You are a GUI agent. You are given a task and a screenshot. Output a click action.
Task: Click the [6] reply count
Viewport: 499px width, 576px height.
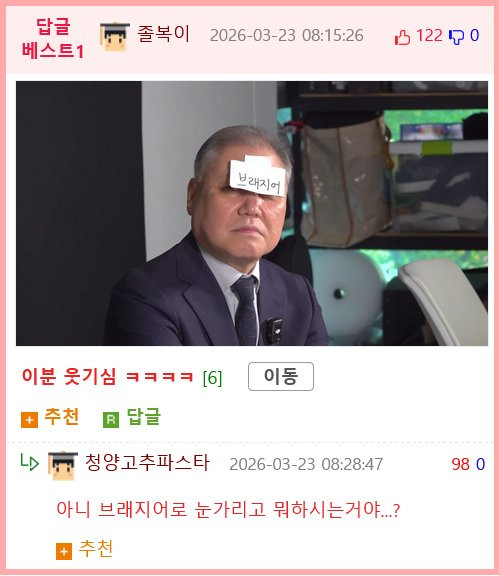point(212,377)
